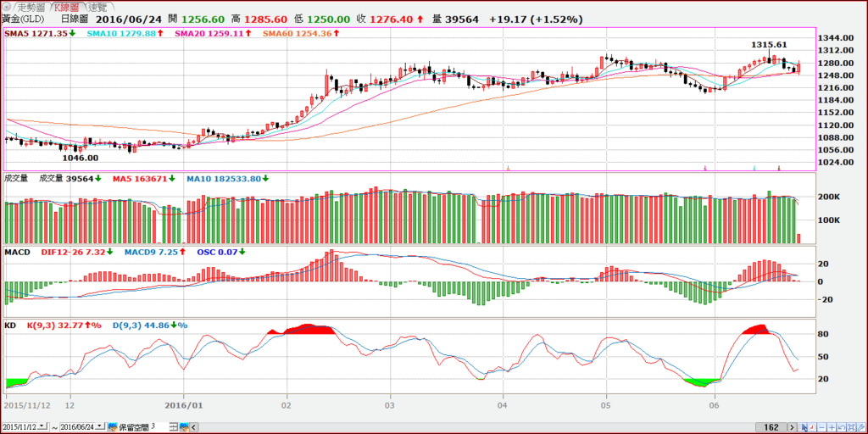Image resolution: width=868 pixels, height=434 pixels.
Task: Click the undo reset arrow icon
Action: 842,427
